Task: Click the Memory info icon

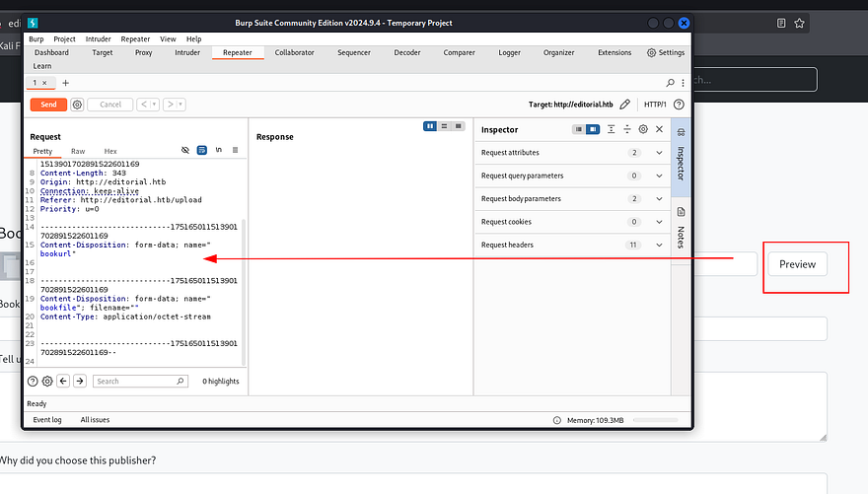Action: click(557, 420)
